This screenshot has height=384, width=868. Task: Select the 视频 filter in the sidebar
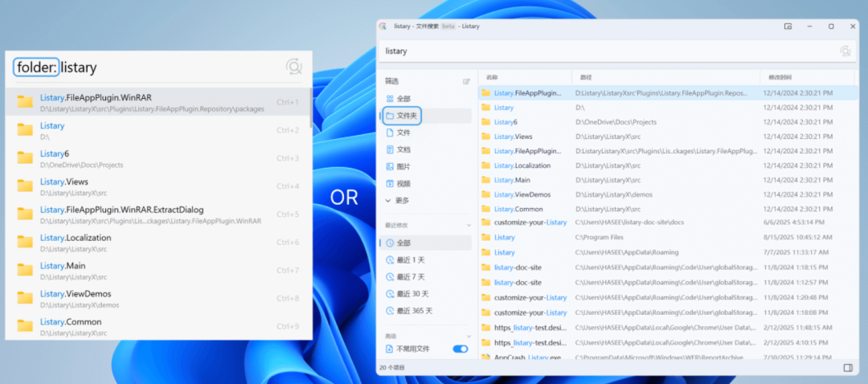point(426,184)
